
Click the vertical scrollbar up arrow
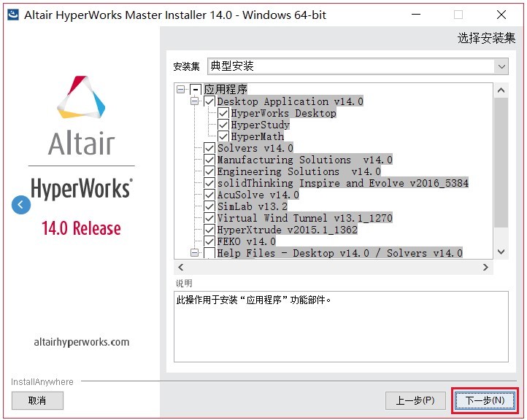[501, 90]
